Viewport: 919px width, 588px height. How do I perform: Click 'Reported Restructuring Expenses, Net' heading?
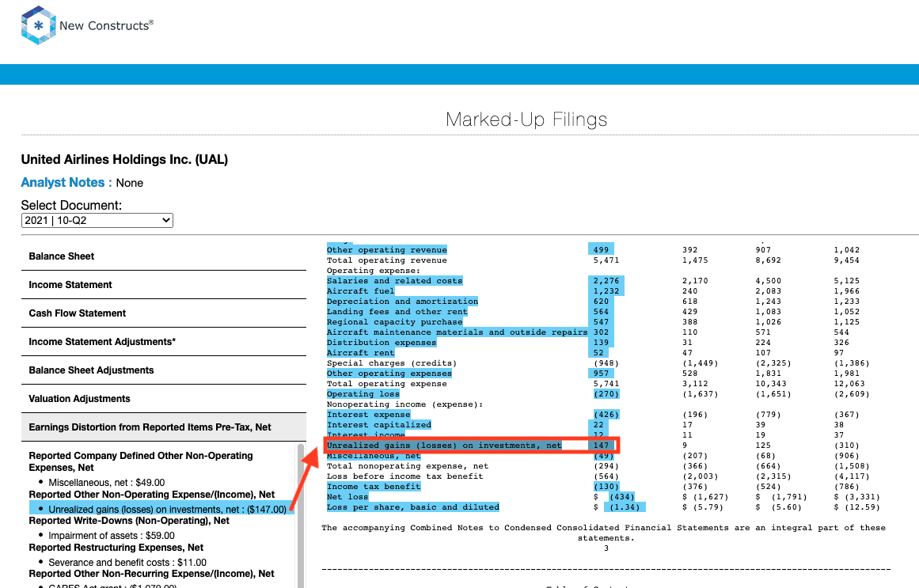(x=116, y=548)
